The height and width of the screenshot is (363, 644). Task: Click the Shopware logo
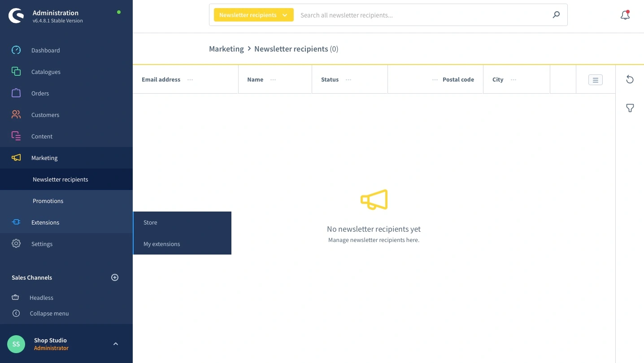[x=16, y=16]
